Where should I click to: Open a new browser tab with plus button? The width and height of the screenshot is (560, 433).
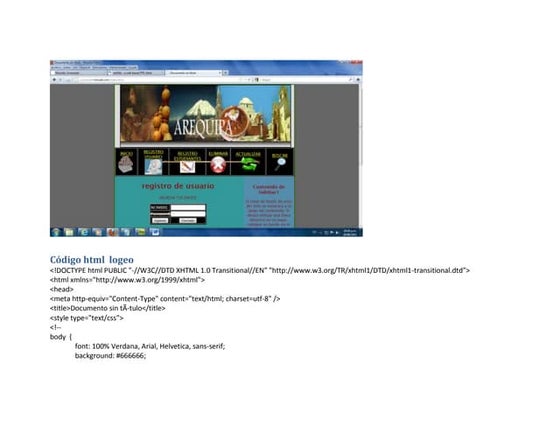pos(225,73)
